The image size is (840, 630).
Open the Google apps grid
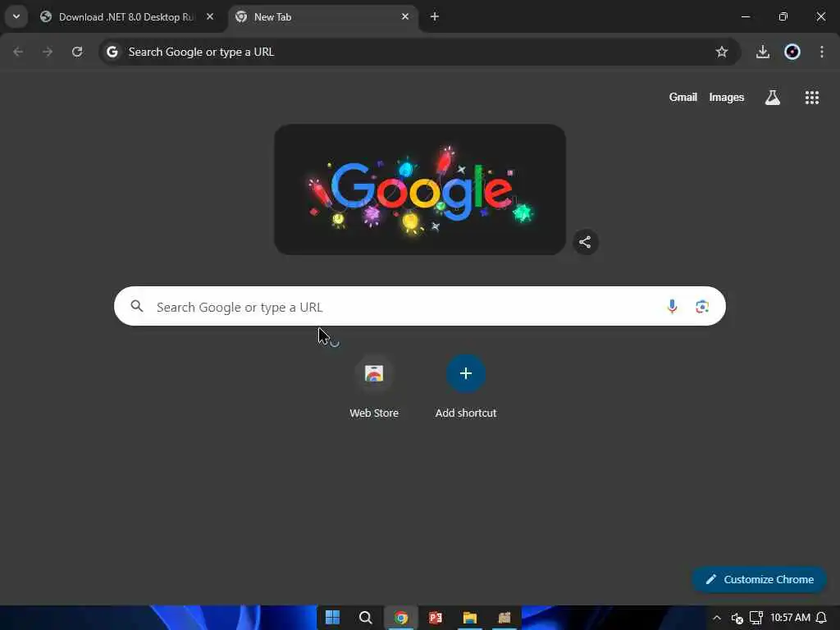811,98
